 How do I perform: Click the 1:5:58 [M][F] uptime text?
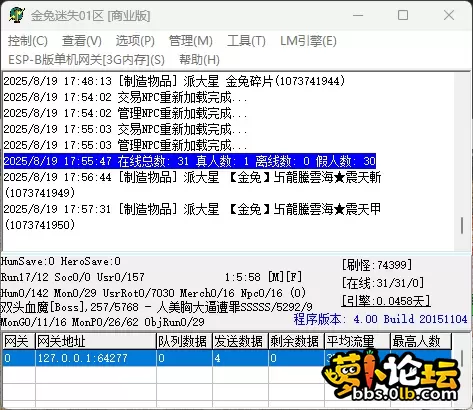(x=263, y=277)
